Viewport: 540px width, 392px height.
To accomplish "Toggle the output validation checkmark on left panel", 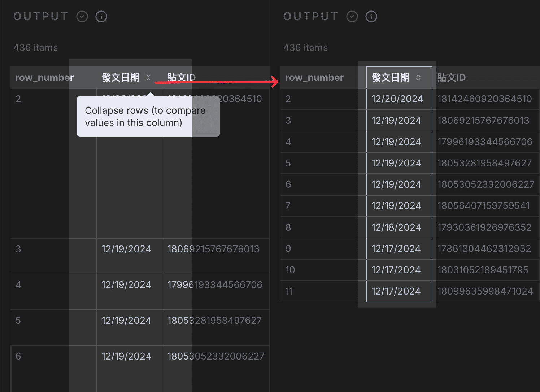I will 82,16.
